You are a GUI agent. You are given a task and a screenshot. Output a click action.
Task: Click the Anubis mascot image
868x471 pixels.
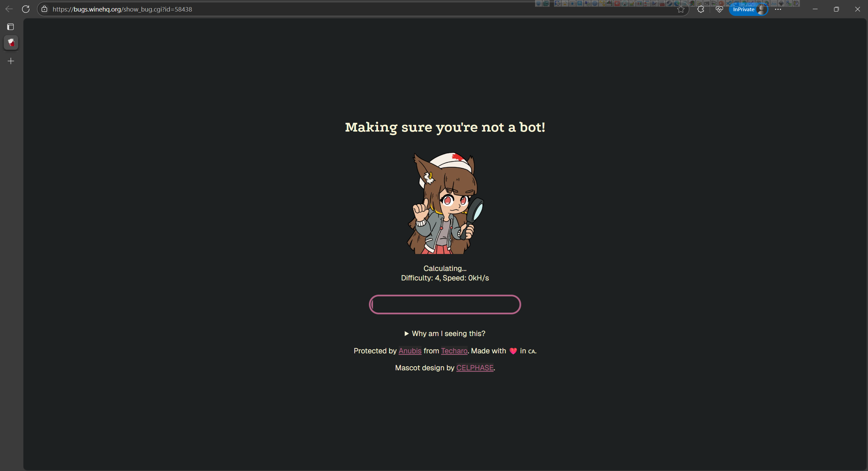click(x=445, y=203)
